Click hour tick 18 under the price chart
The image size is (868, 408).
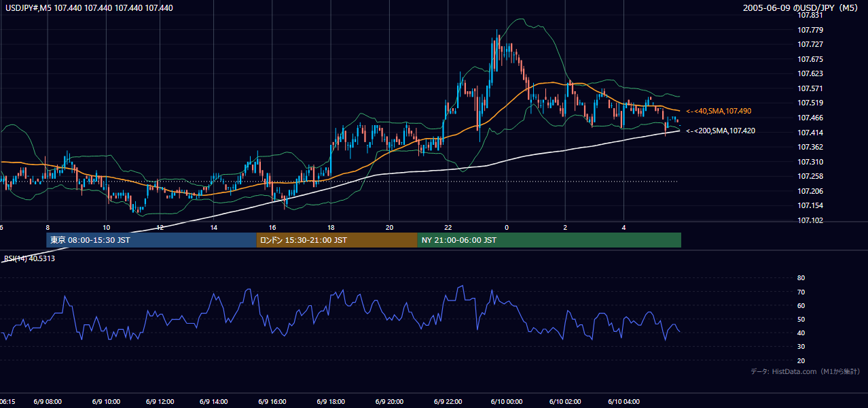point(330,227)
